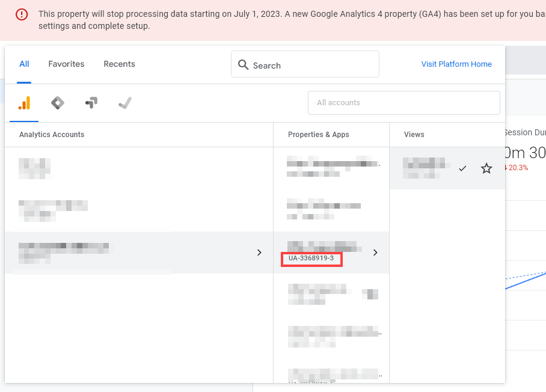Select the Google Analytics product icon

(23, 102)
